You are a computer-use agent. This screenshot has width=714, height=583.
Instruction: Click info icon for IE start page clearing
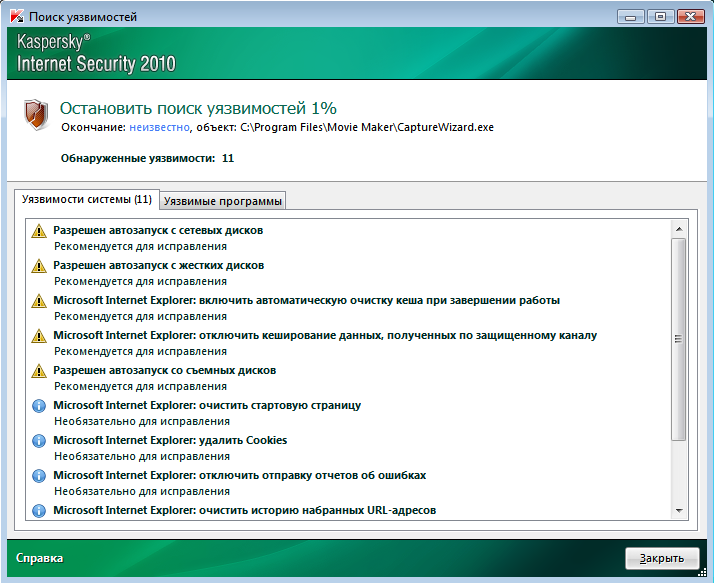(39, 406)
